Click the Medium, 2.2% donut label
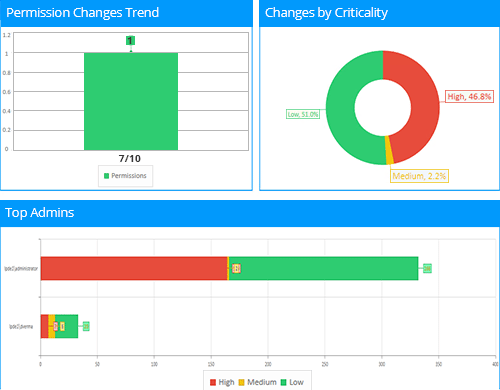The image size is (500, 390). tap(419, 176)
